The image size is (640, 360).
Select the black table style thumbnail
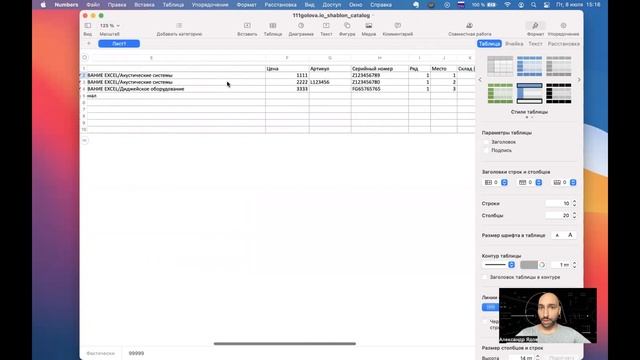pos(559,93)
